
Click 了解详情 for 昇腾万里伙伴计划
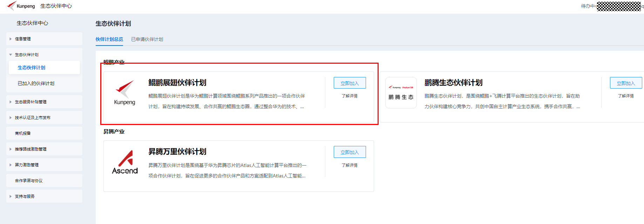coord(350,165)
